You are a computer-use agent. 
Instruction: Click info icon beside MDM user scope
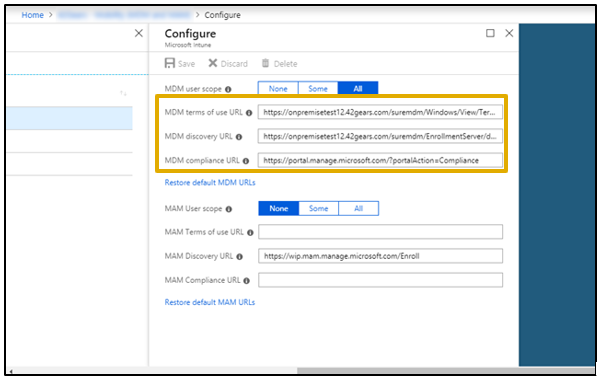click(x=228, y=89)
